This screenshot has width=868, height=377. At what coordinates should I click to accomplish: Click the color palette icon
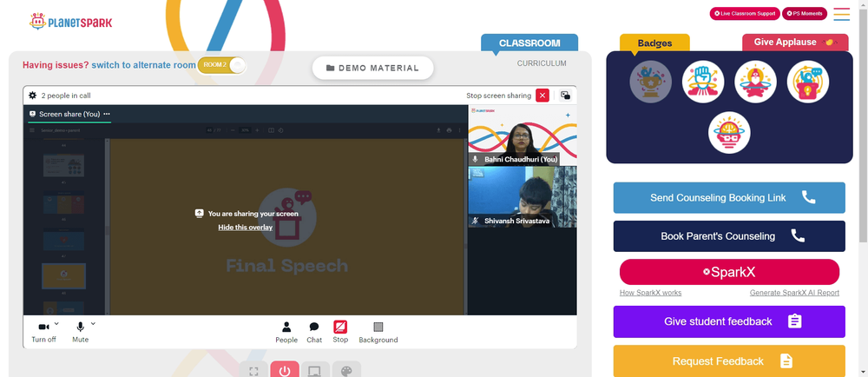346,370
